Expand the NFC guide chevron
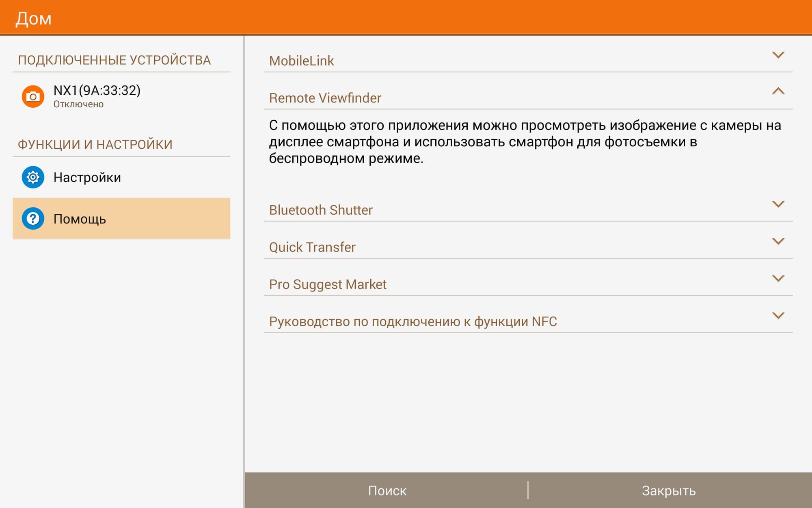This screenshot has height=508, width=812. pyautogui.click(x=777, y=315)
